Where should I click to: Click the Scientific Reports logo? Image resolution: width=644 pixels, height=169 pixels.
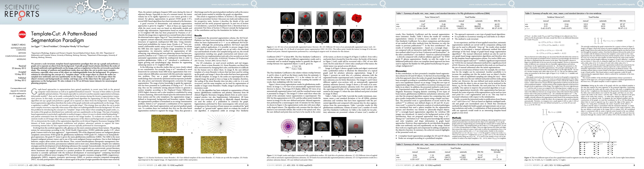pyautogui.click(x=22, y=11)
